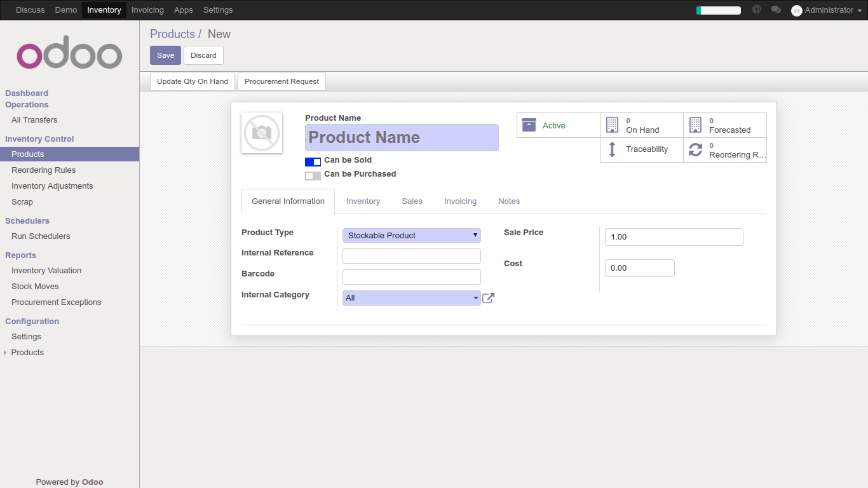Save the new product
The height and width of the screenshot is (488, 868).
pyautogui.click(x=165, y=55)
